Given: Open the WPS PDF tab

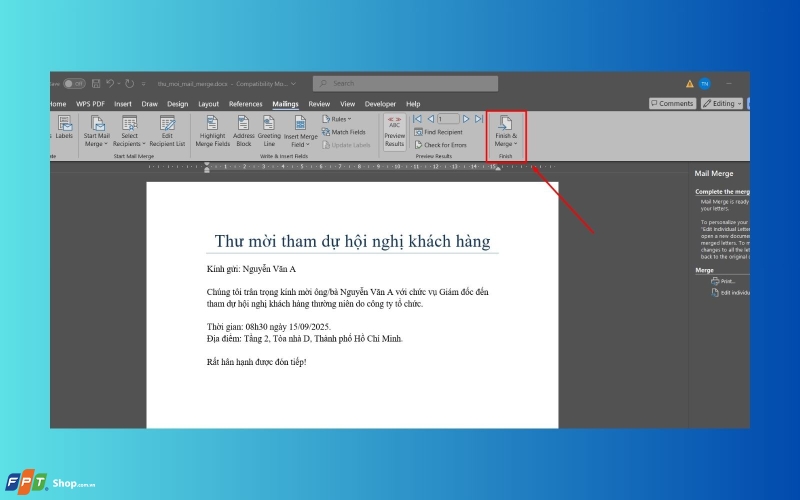Looking at the screenshot, I should pyautogui.click(x=90, y=104).
